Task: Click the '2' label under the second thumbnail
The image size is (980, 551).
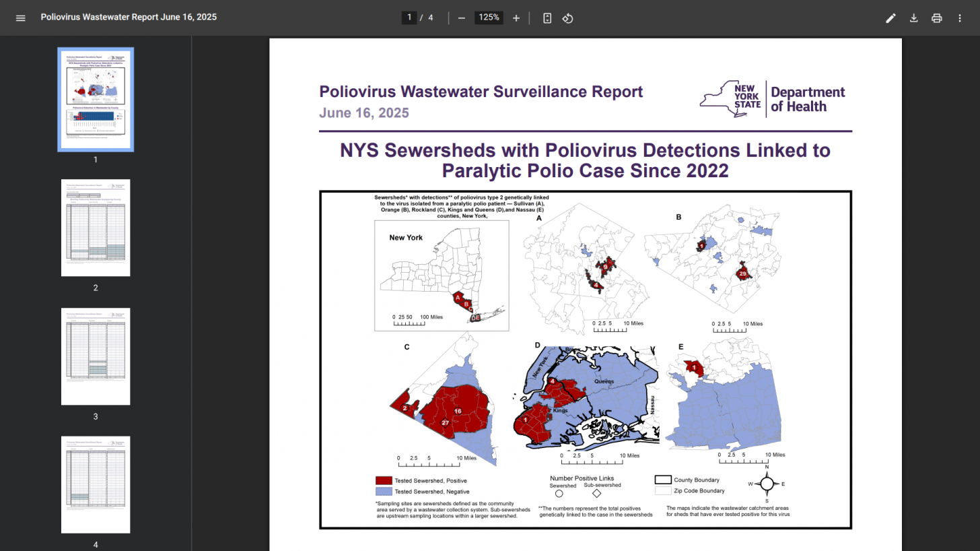Action: 95,288
